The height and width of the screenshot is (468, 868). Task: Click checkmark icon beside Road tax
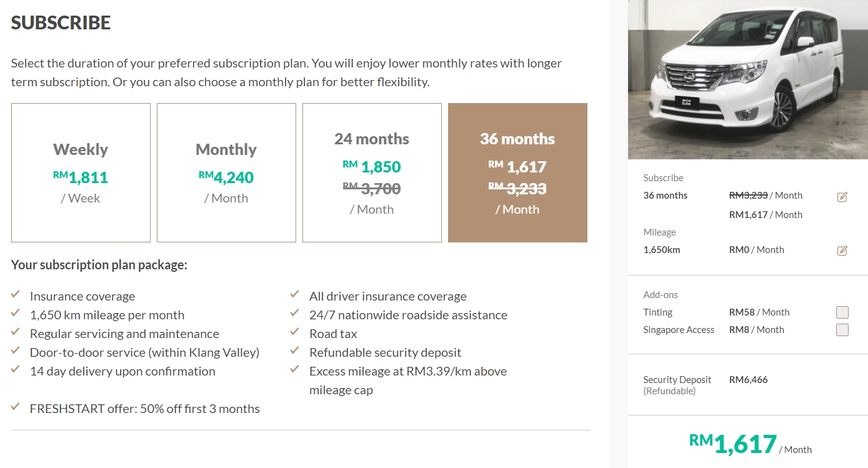[x=295, y=332]
